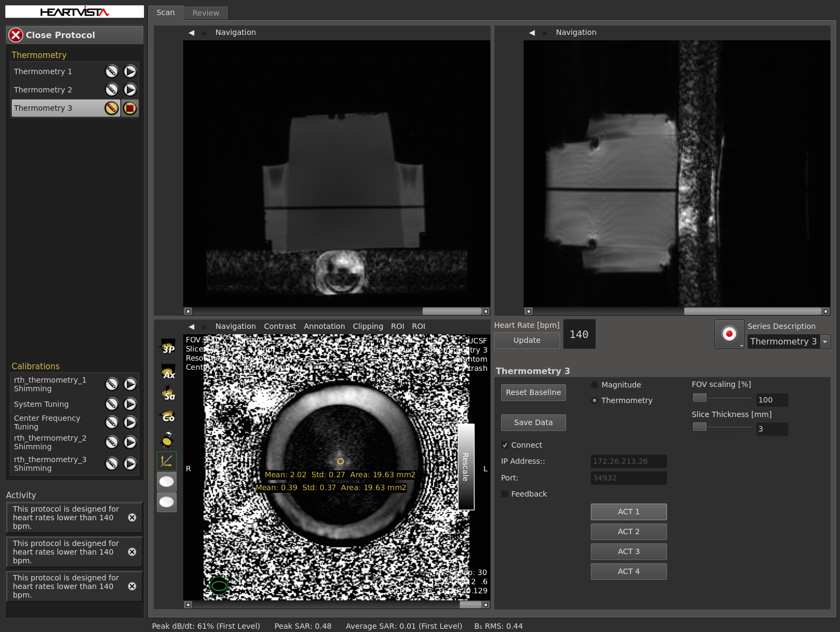
Task: Click the Coronal (Co) orientation icon
Action: pos(168,416)
